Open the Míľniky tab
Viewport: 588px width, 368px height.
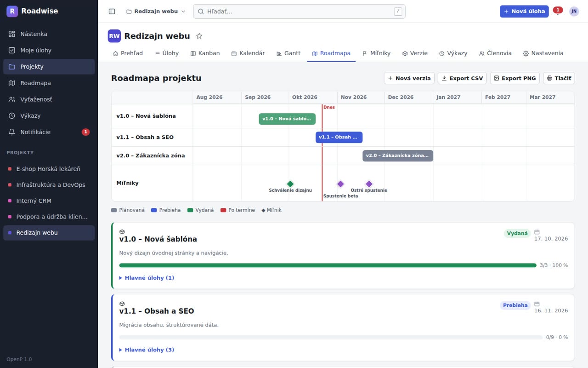click(x=376, y=53)
